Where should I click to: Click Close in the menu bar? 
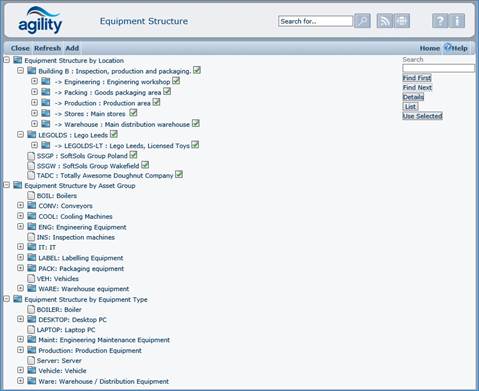click(x=20, y=48)
